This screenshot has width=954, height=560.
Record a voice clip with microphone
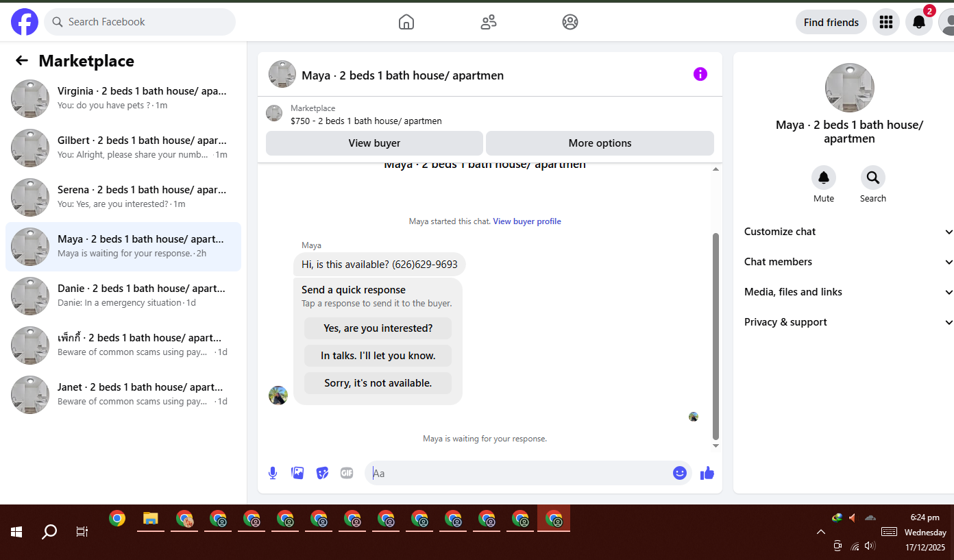[x=273, y=473]
